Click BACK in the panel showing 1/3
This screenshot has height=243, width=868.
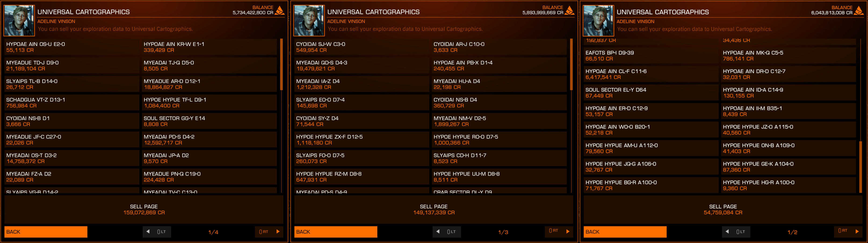pyautogui.click(x=336, y=232)
